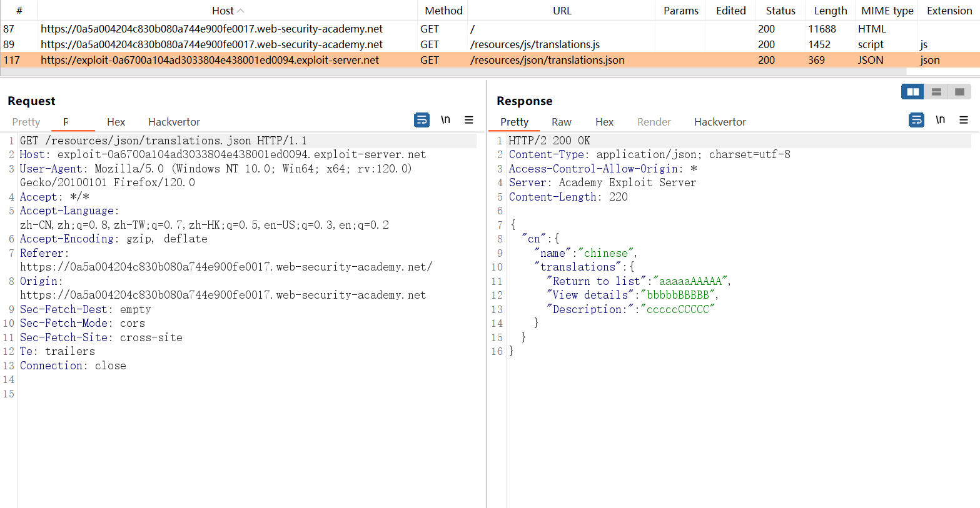Click the Content-Type response header
Image resolution: width=980 pixels, height=508 pixels.
(649, 154)
